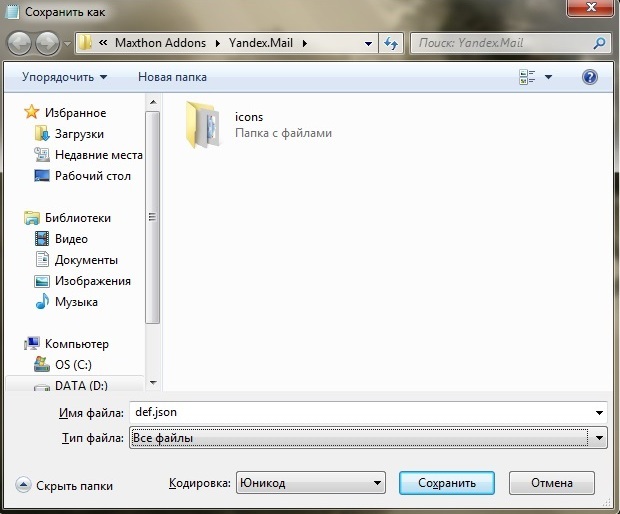Open OS (C:) drive
Viewport: 620px width, 514px height.
click(74, 364)
